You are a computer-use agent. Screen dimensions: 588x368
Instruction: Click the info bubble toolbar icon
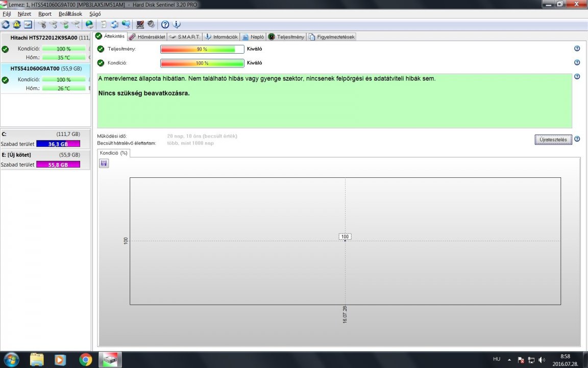coord(177,25)
